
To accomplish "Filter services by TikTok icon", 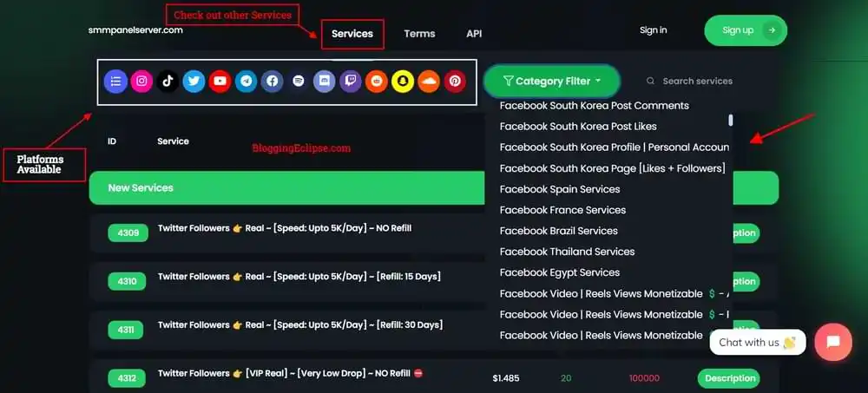I will 168,82.
